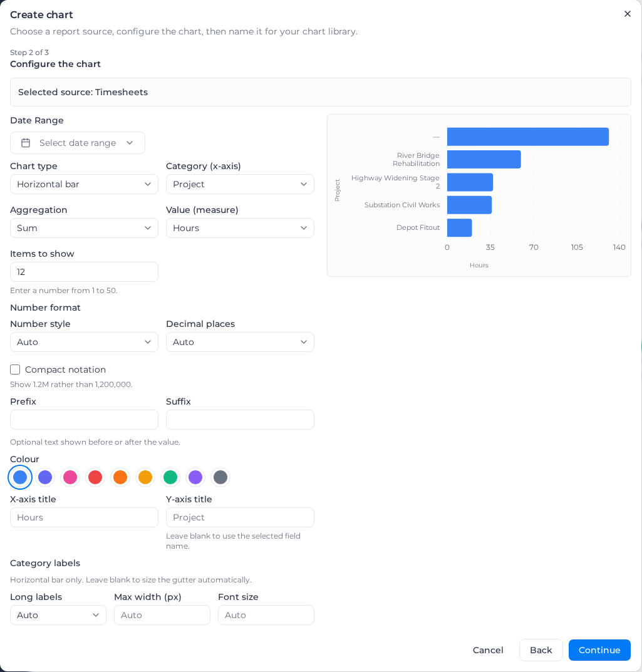Click the Cancel button
642x672 pixels.
click(488, 650)
